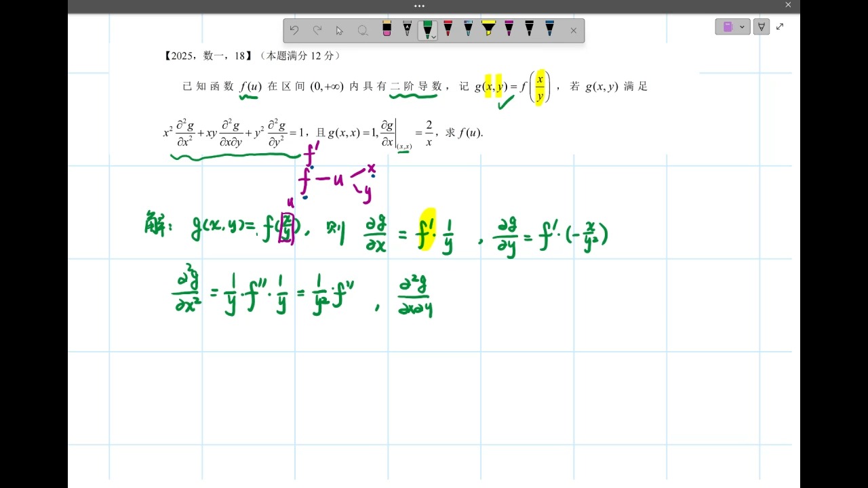
Task: Select the eraser tool
Action: point(387,30)
